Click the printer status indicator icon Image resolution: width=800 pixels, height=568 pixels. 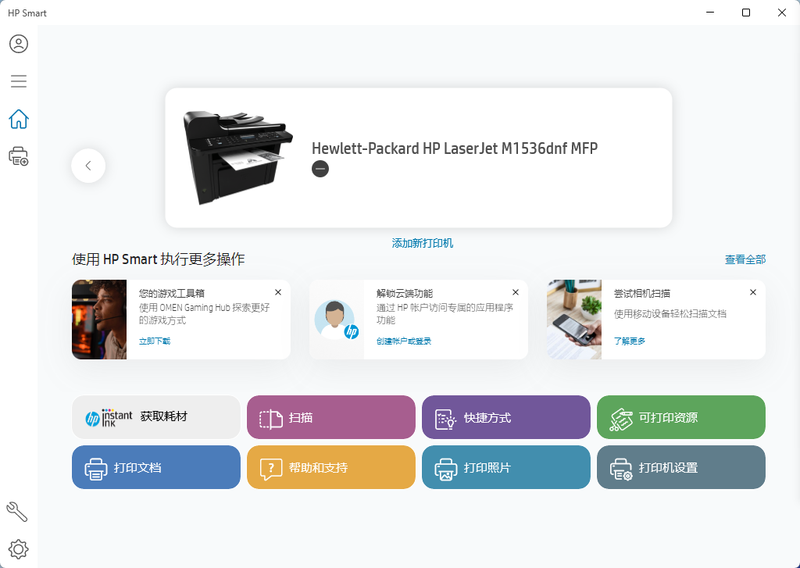pyautogui.click(x=320, y=169)
